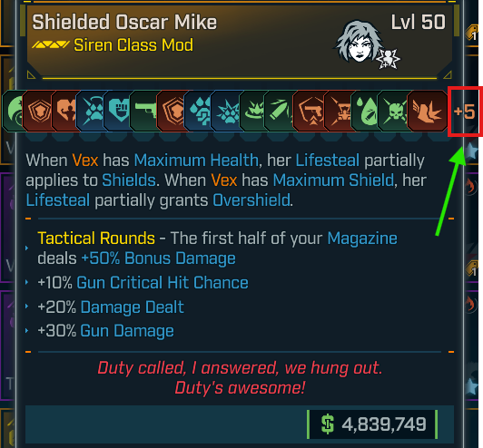This screenshot has height=448, width=483.
Task: Click the Overshield keyword link
Action: [x=251, y=200]
